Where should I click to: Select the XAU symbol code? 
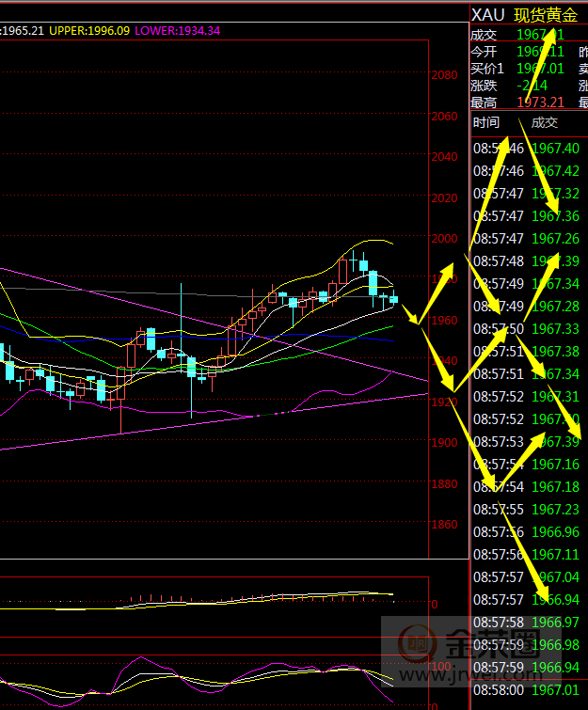[487, 14]
